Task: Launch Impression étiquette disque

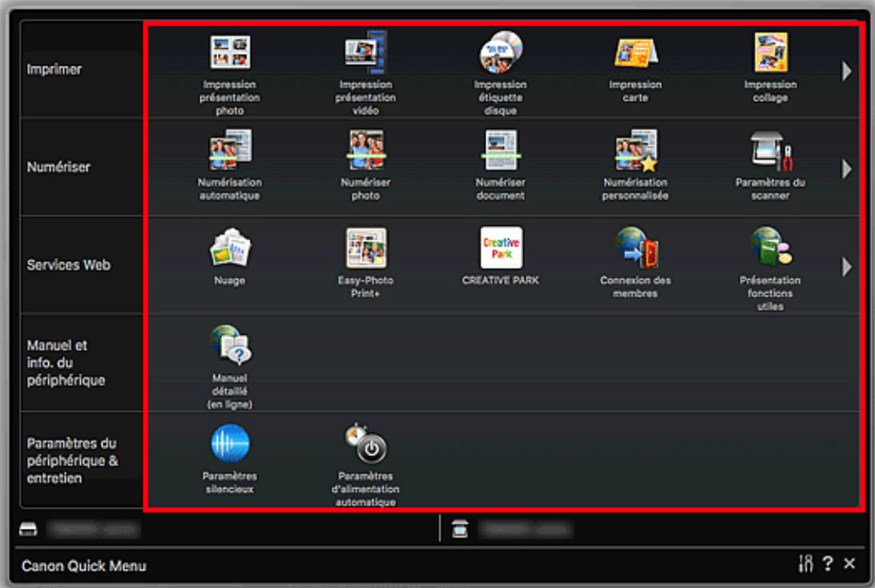Action: [501, 73]
